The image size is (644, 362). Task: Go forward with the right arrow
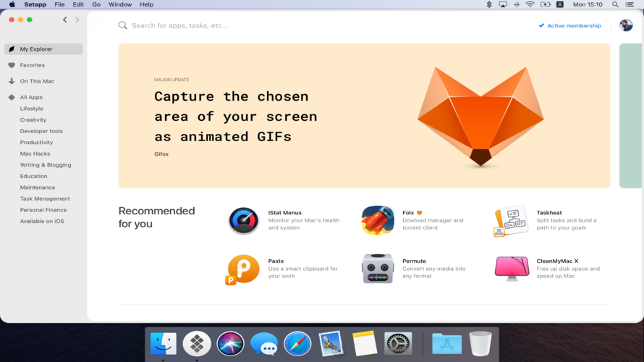77,20
